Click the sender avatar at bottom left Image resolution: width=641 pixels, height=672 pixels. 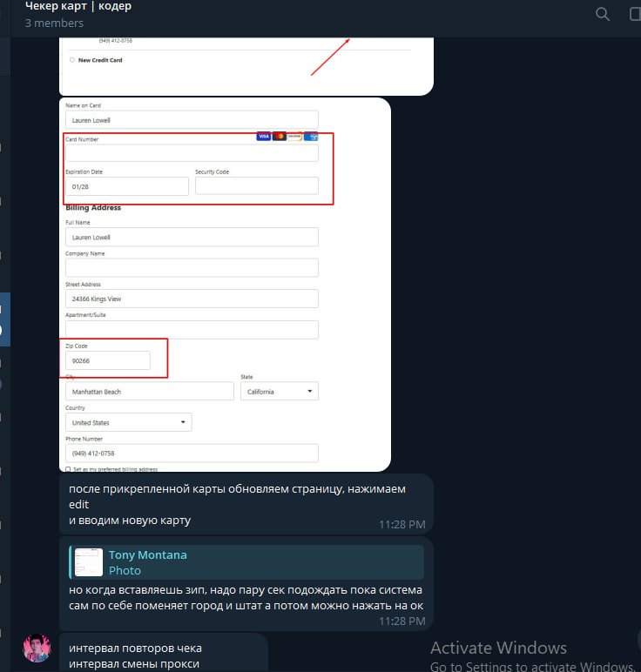point(37,648)
